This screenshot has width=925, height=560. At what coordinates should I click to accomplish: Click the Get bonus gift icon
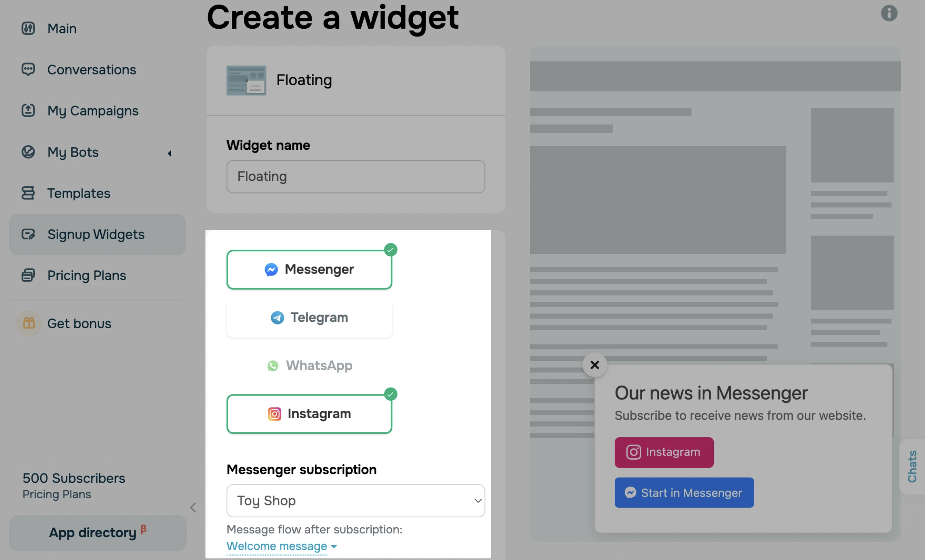[29, 323]
